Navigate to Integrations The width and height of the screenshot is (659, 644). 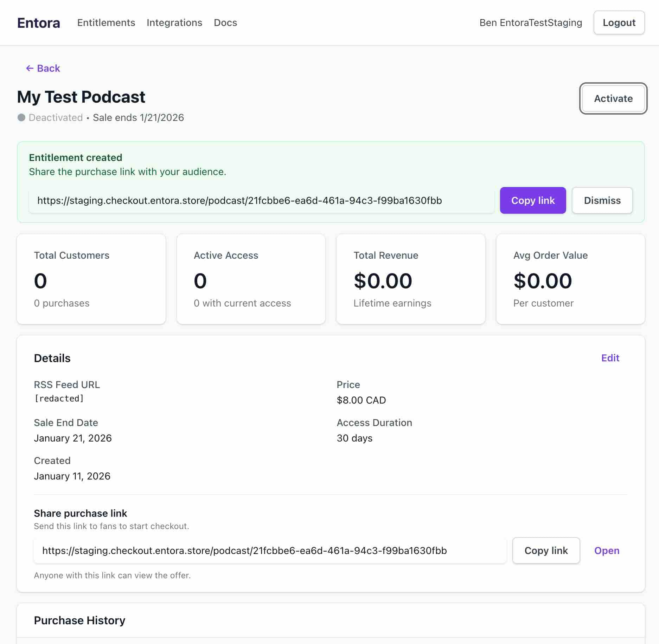[174, 22]
